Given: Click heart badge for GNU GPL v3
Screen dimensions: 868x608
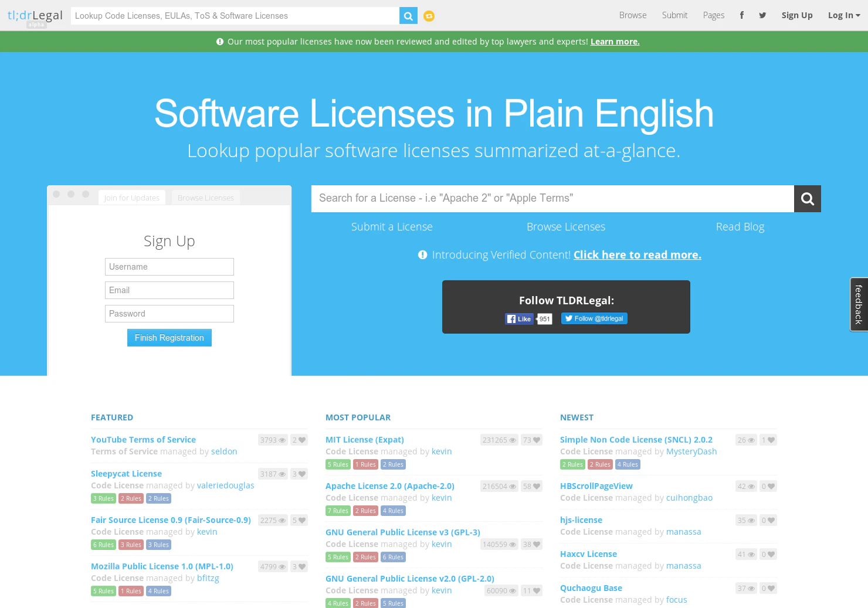Looking at the screenshot, I should (x=532, y=544).
